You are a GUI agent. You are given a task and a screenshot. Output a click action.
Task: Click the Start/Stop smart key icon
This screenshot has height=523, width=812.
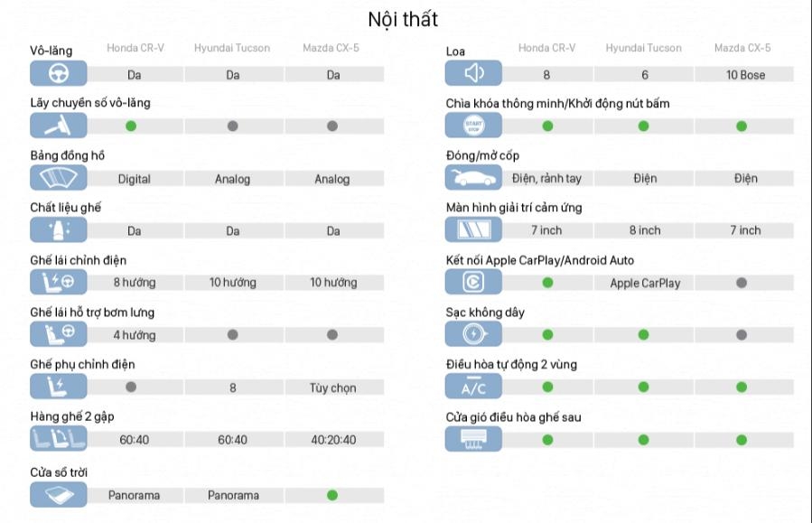click(474, 126)
